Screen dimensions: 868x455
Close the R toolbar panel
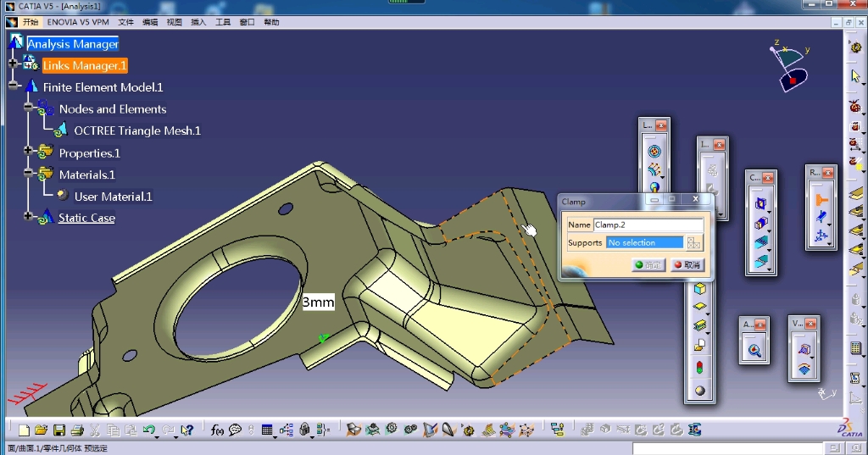click(827, 173)
